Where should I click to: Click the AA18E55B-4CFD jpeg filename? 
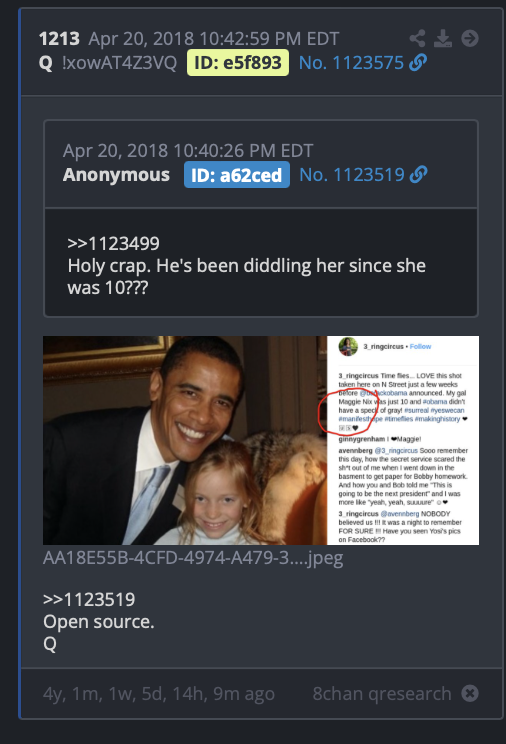click(193, 558)
